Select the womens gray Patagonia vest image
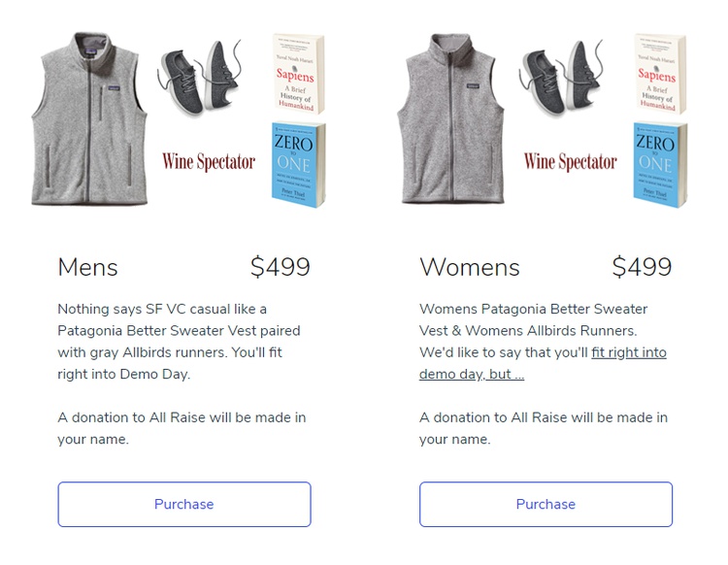 pyautogui.click(x=450, y=118)
